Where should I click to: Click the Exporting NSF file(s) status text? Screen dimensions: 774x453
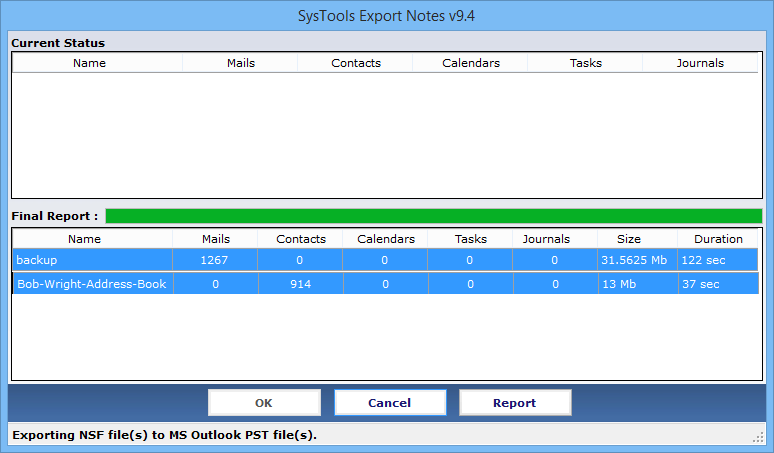[164, 435]
